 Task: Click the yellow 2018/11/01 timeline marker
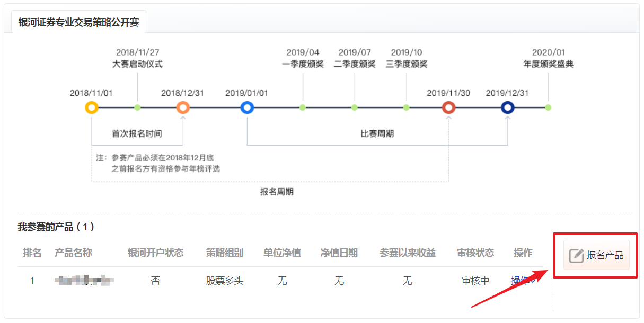pyautogui.click(x=92, y=108)
